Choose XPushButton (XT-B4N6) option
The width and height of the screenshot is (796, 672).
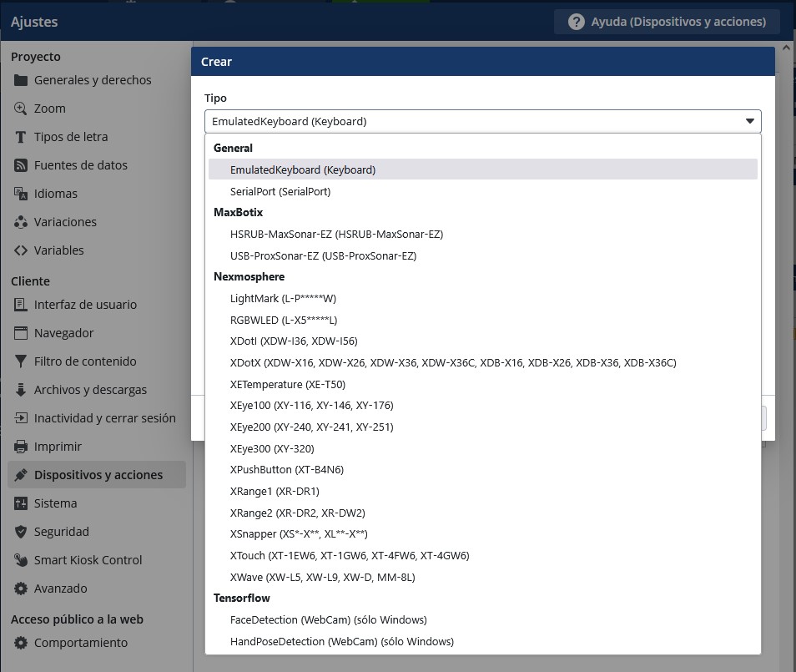click(x=286, y=469)
